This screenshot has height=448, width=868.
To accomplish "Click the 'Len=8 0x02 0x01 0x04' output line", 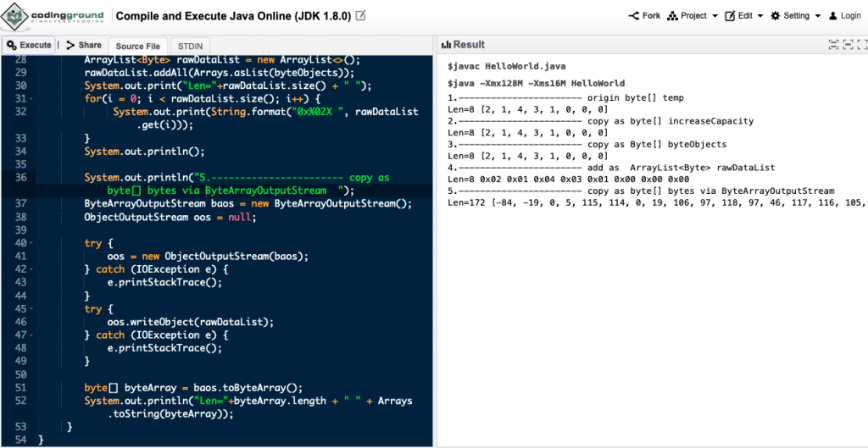I will (x=568, y=180).
